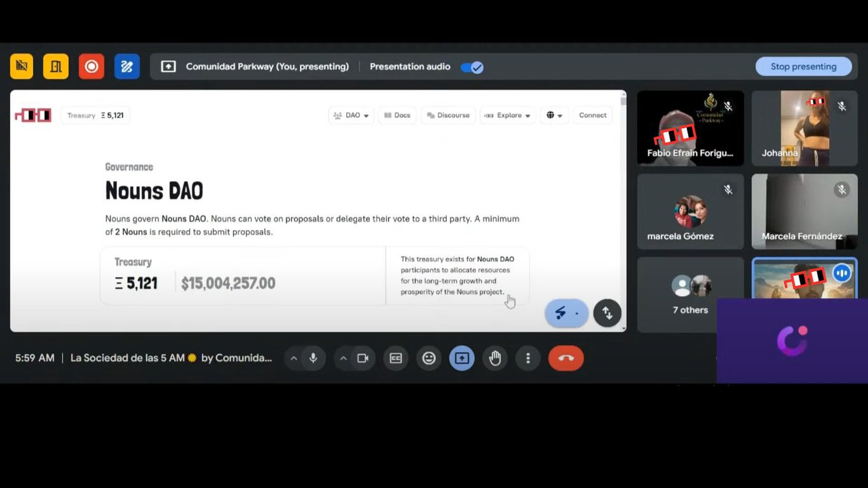Click the 5:59 AM clock text
868x488 pixels.
tap(35, 358)
